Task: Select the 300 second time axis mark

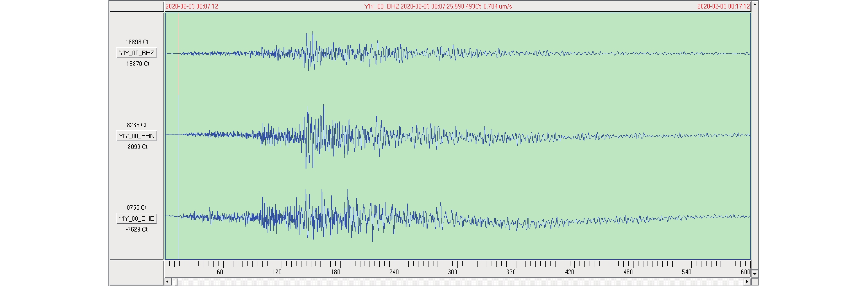Action: 452,272
